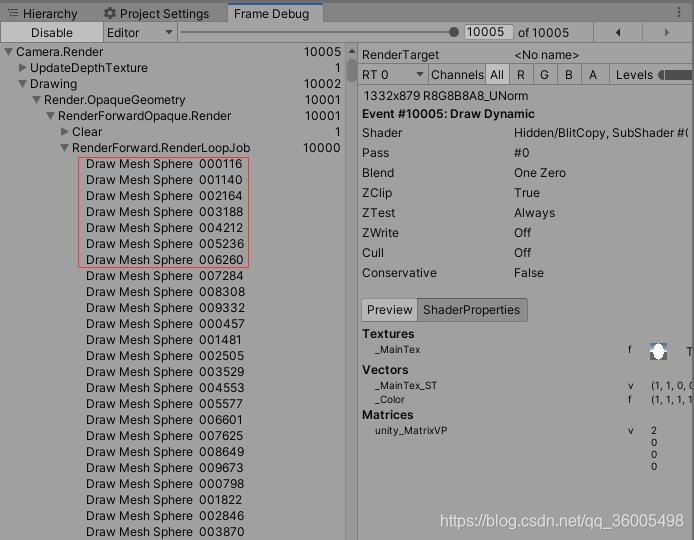
Task: Select Draw Mesh Sphere 005577
Action: [164, 404]
